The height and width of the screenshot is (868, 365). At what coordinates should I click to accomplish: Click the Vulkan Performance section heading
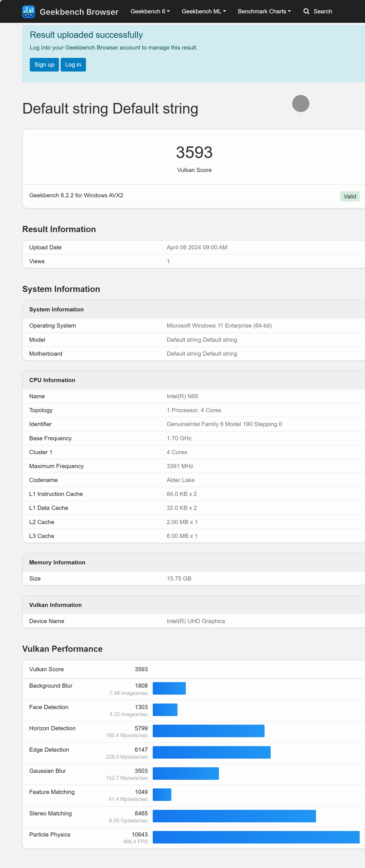[x=62, y=649]
